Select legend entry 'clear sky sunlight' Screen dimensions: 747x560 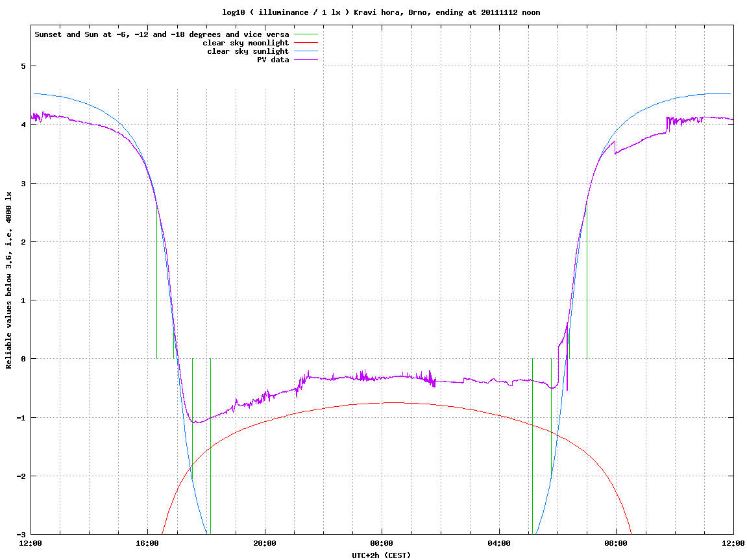[x=248, y=51]
